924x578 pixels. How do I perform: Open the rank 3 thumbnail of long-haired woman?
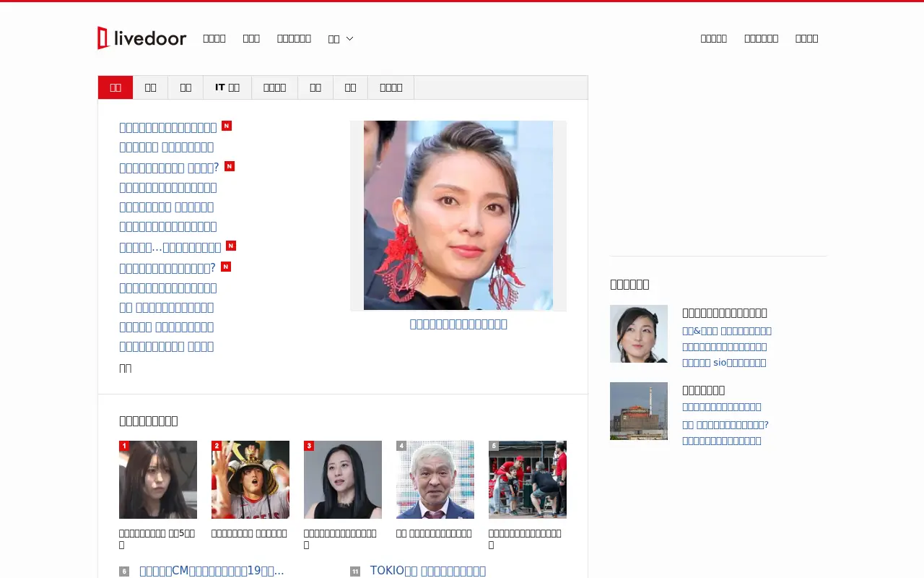(343, 480)
